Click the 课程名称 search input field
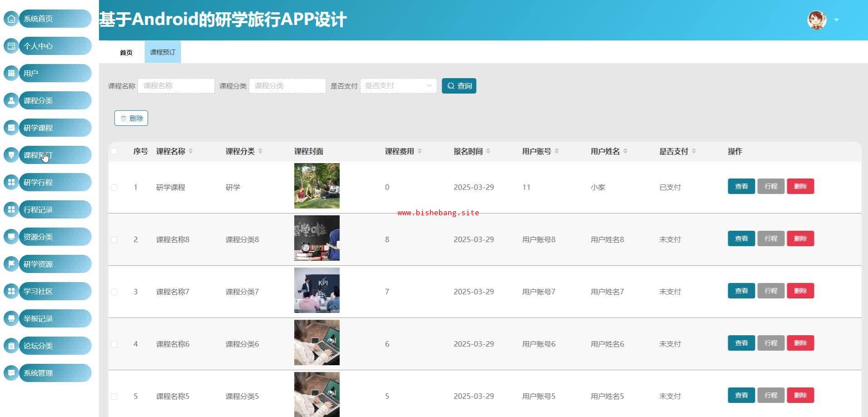The width and height of the screenshot is (868, 417). [176, 86]
